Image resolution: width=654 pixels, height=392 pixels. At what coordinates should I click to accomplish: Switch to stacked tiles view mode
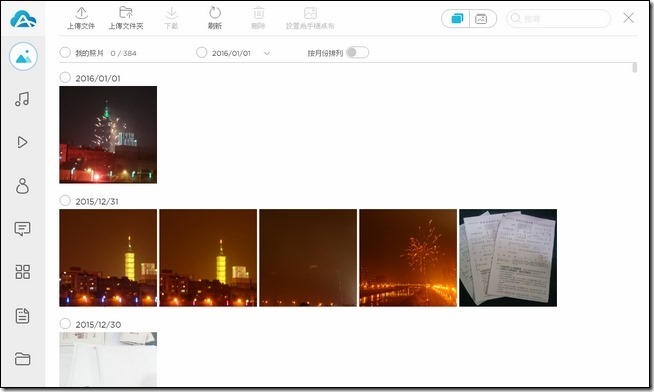click(457, 18)
